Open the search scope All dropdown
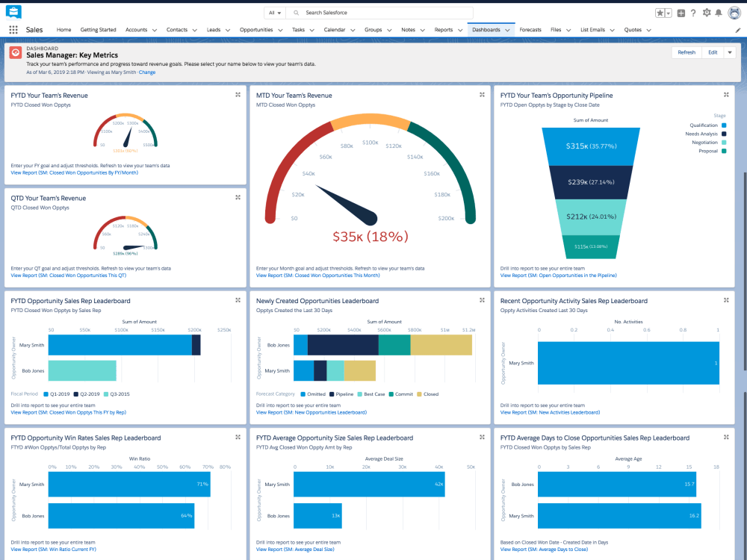Image resolution: width=747 pixels, height=560 pixels. [275, 13]
